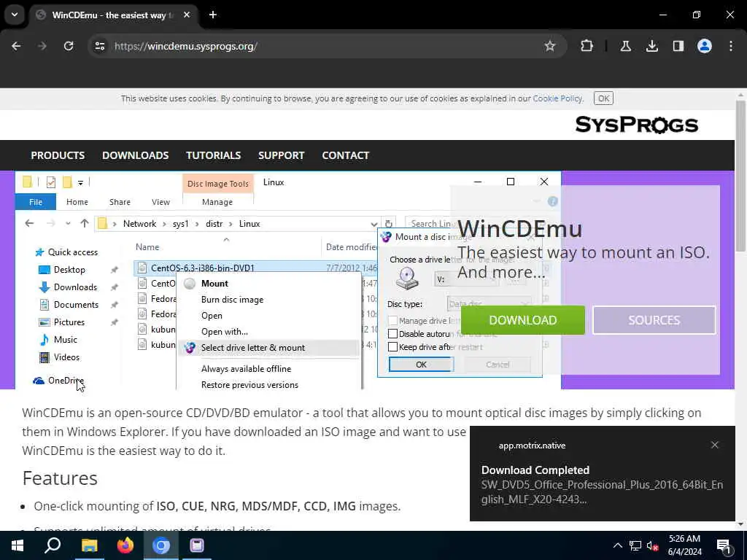Image resolution: width=747 pixels, height=560 pixels.
Task: Open the purple app taskbar icon
Action: click(197, 545)
